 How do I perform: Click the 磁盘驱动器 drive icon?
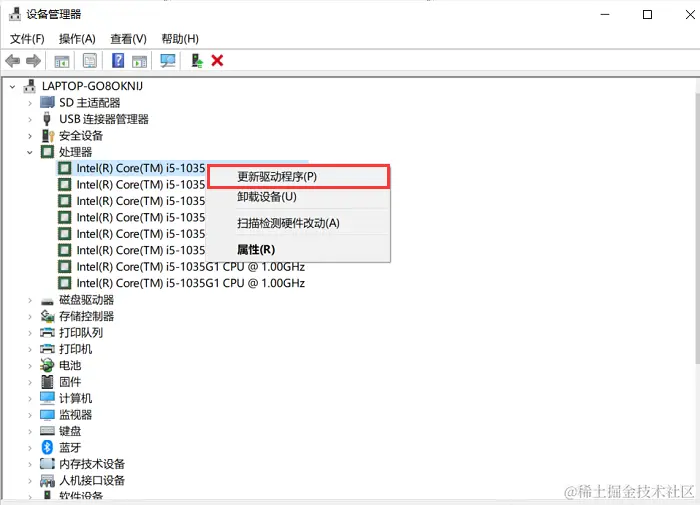[x=47, y=301]
